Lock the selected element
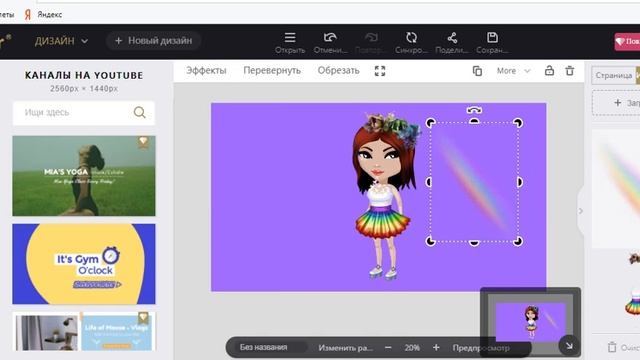This screenshot has height=360, width=640. click(549, 71)
